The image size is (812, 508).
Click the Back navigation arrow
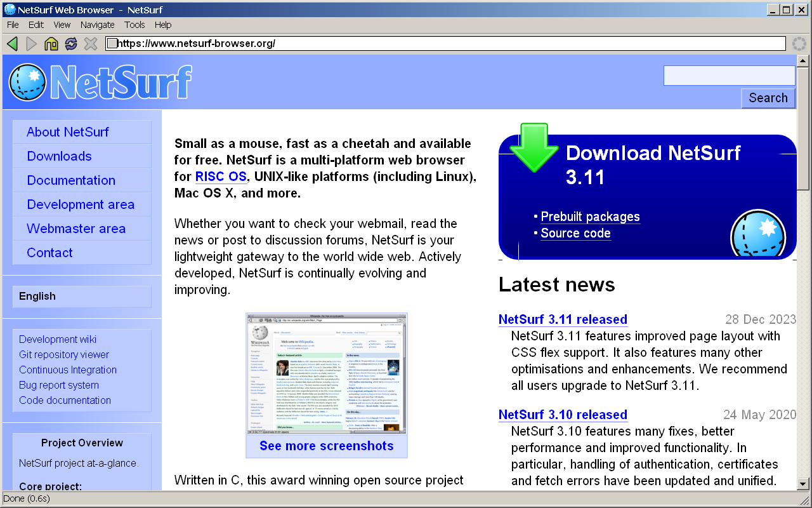point(12,44)
